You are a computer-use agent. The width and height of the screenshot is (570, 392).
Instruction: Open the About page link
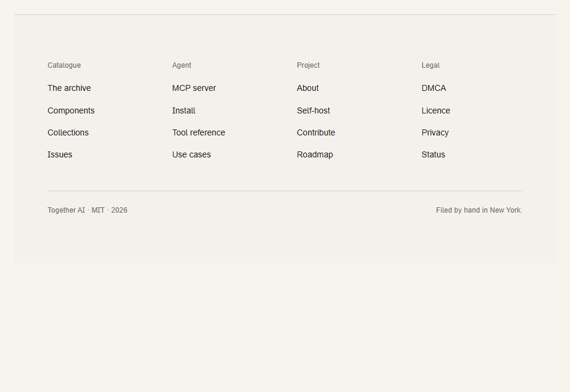pos(308,88)
